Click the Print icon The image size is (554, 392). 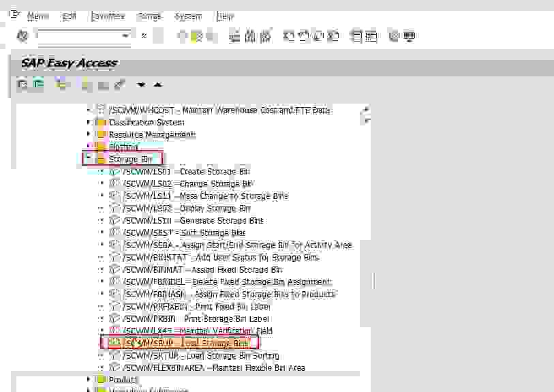point(234,35)
